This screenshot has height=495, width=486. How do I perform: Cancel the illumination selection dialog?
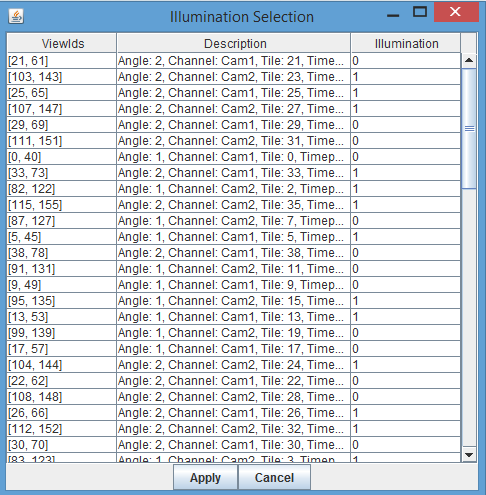click(x=274, y=477)
